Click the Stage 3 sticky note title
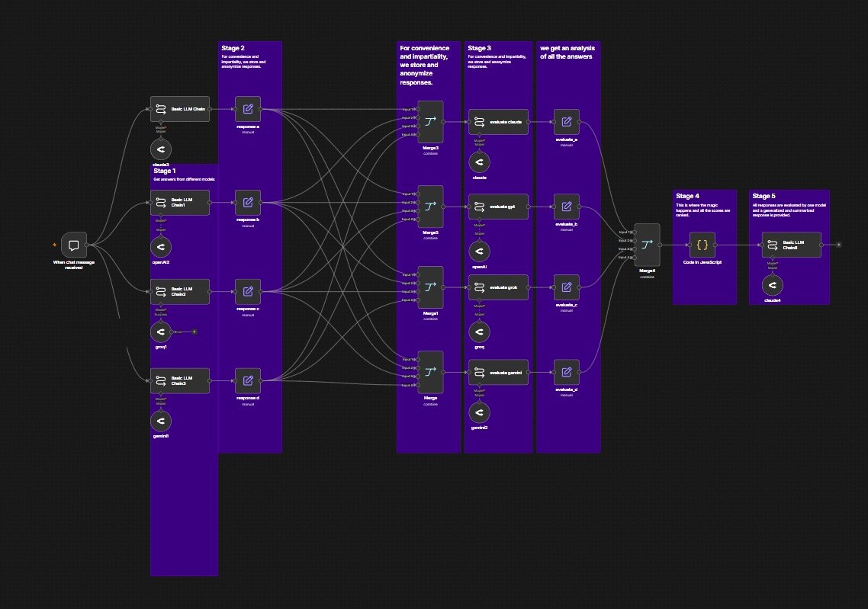868x609 pixels. 480,48
